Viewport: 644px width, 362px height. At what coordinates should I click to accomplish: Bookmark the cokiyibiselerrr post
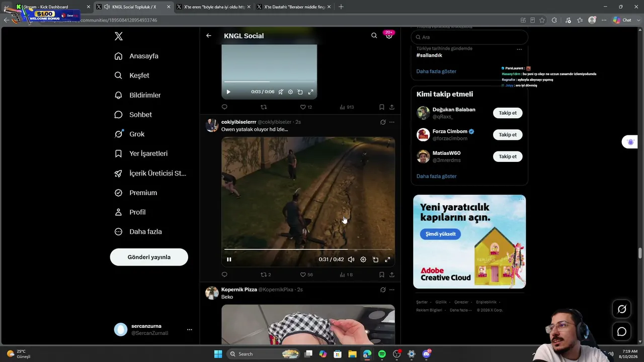click(x=382, y=275)
